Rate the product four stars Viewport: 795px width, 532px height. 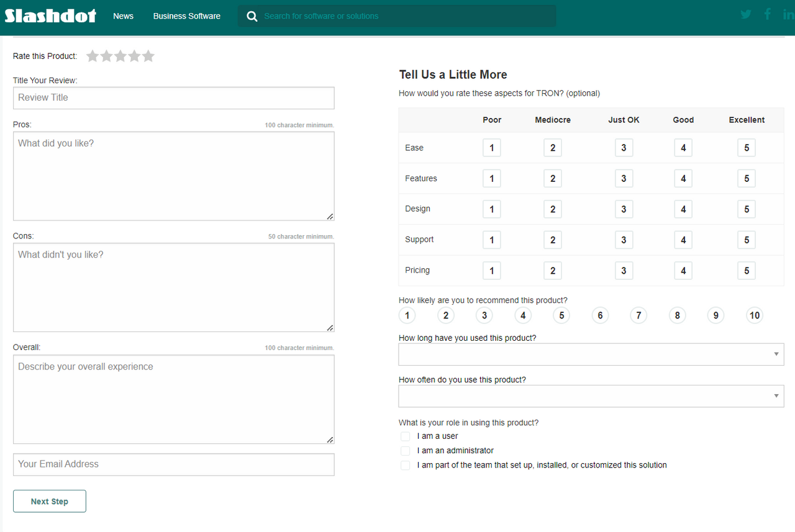tap(134, 56)
